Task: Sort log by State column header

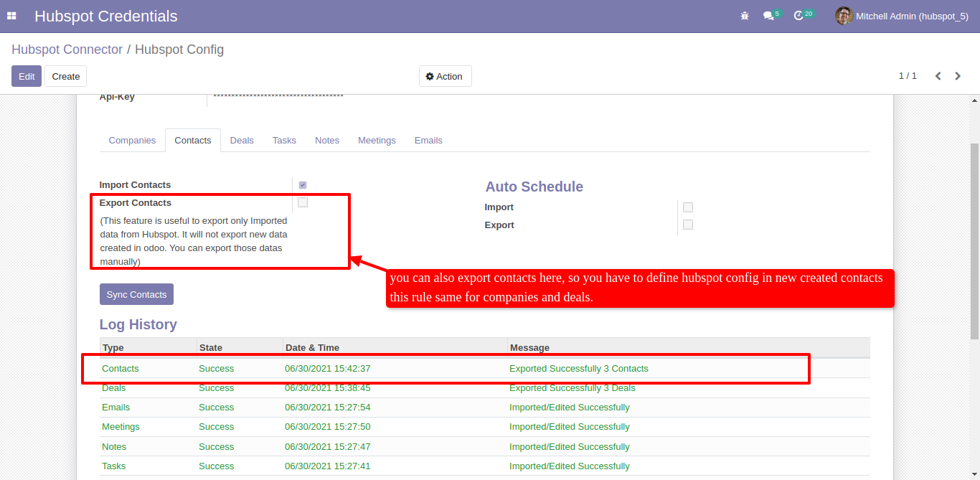Action: tap(240, 347)
